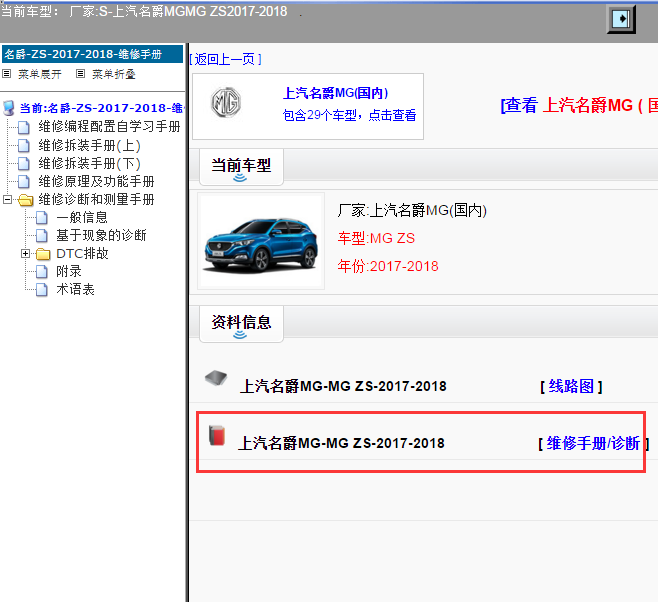Click 厂家:上汽名爵MG(国内) text
This screenshot has width=658, height=602.
click(x=412, y=210)
